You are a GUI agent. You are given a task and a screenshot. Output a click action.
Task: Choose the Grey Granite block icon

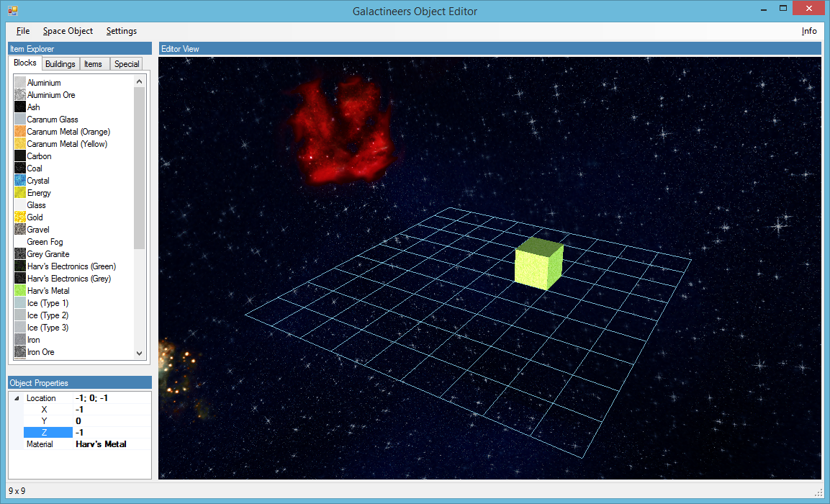(x=20, y=254)
